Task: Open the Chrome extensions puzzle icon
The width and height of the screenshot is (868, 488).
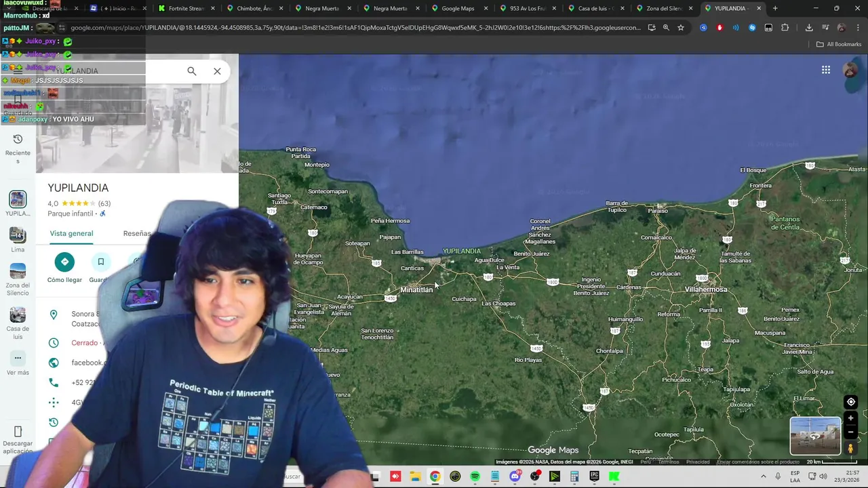Action: click(785, 28)
